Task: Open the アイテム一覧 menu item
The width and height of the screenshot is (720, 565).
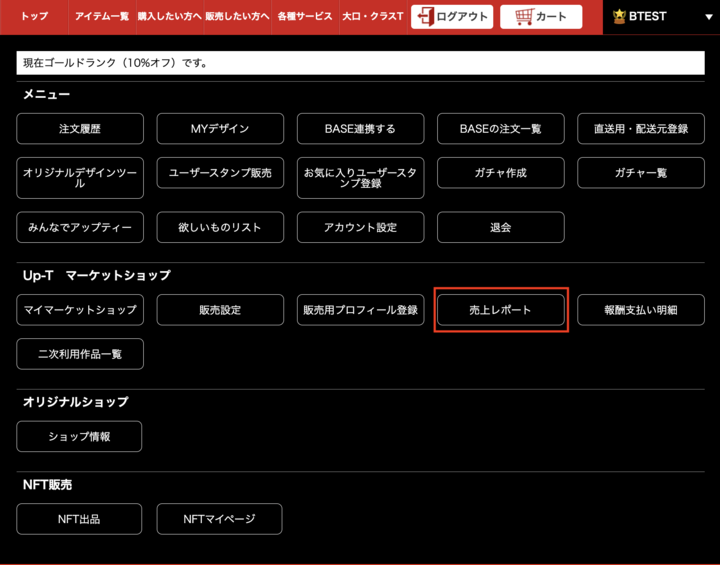Action: click(102, 17)
